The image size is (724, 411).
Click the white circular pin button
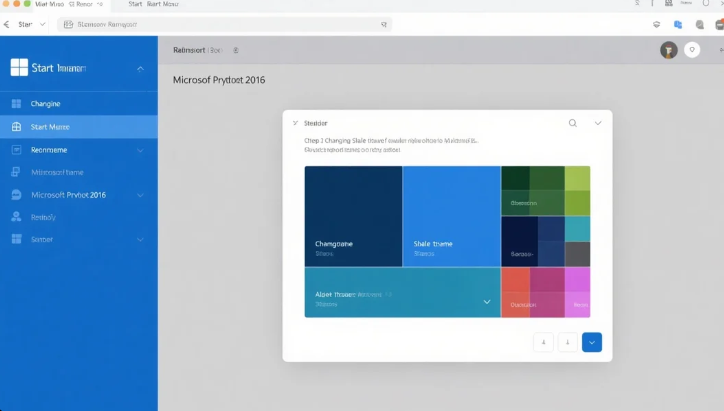(692, 50)
